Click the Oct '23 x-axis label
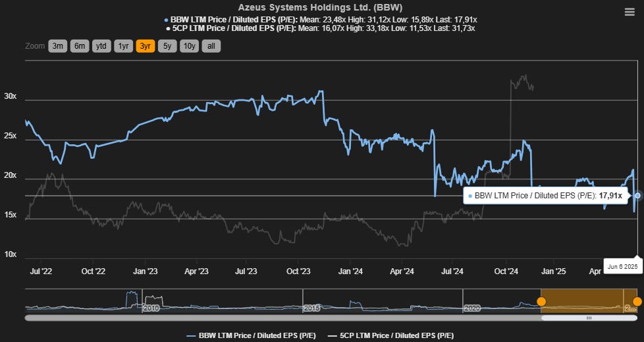The width and height of the screenshot is (644, 342). [x=298, y=271]
